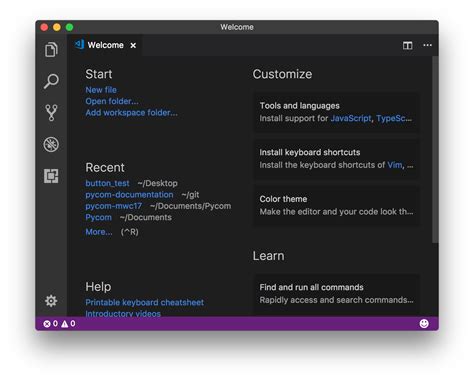Click the Vim keyboard shortcuts link
This screenshot has width=474, height=381.
point(395,165)
